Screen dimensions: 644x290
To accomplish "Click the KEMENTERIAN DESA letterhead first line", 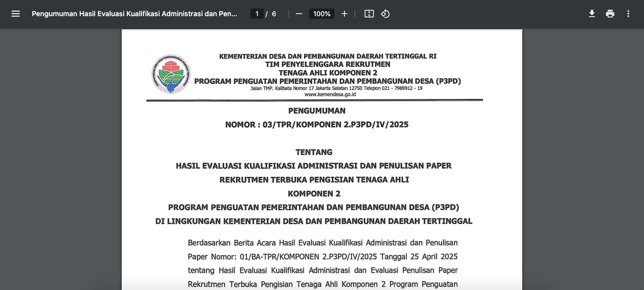I will [x=328, y=56].
